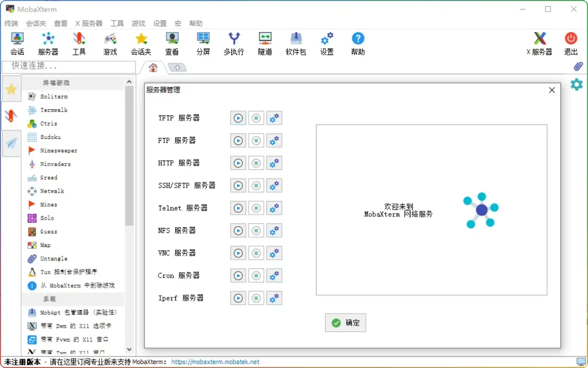This screenshot has width=588, height=368.
Task: Click the 快速连接 input field
Action: click(x=69, y=67)
